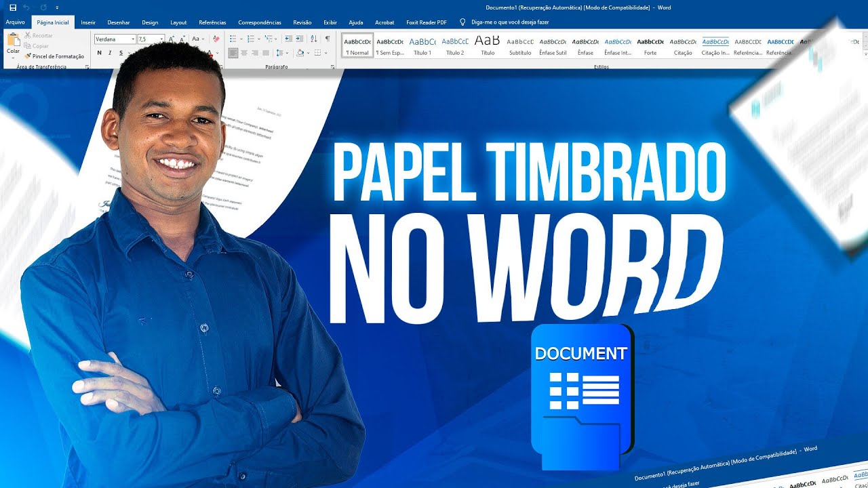Open the Design ribbon tab
The height and width of the screenshot is (488, 868).
tap(150, 22)
